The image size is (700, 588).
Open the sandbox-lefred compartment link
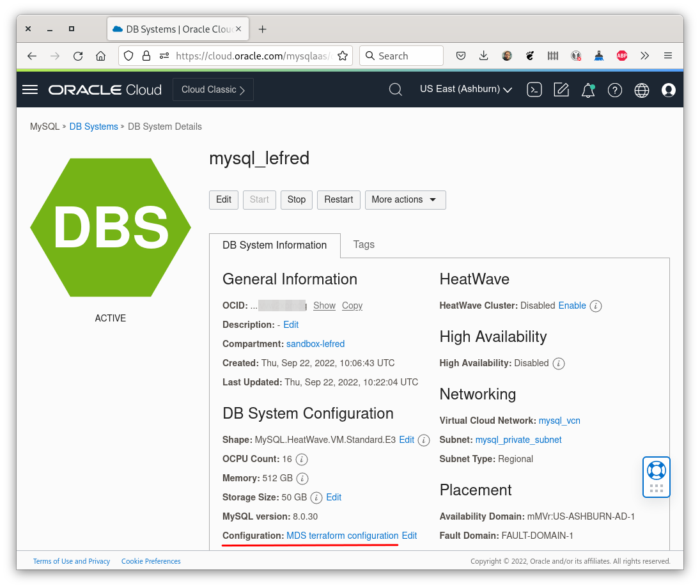click(x=315, y=344)
